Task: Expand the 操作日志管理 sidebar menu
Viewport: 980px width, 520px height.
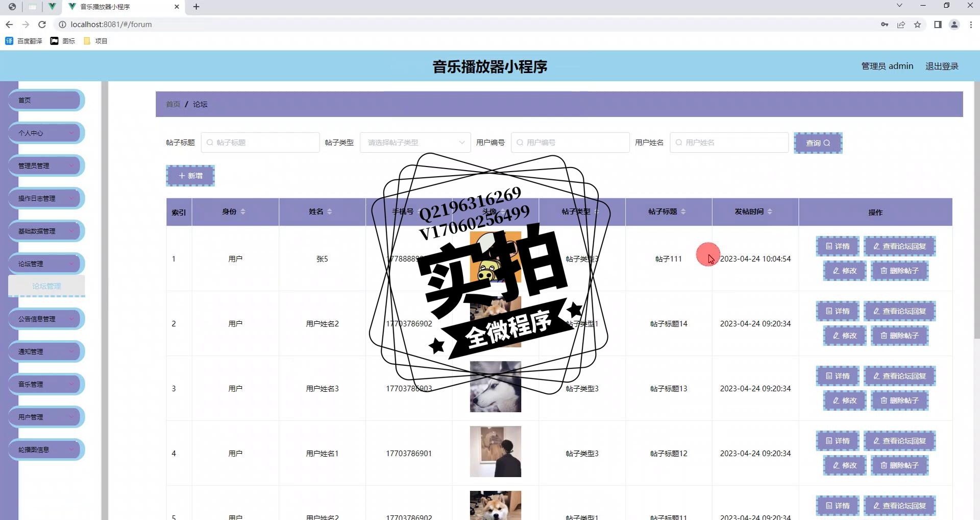Action: (x=46, y=198)
